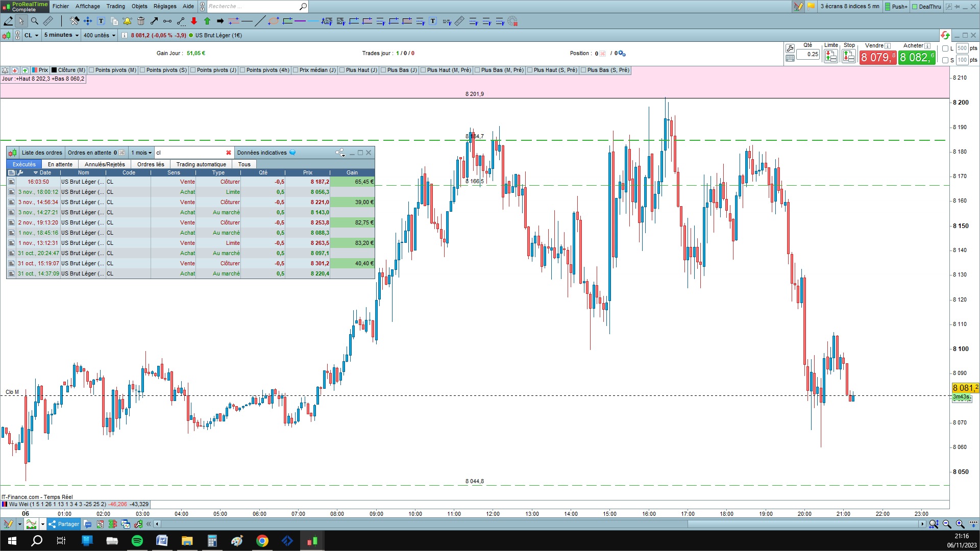980x551 pixels.
Task: Click the black Clôture (M) color swatch
Action: 54,70
